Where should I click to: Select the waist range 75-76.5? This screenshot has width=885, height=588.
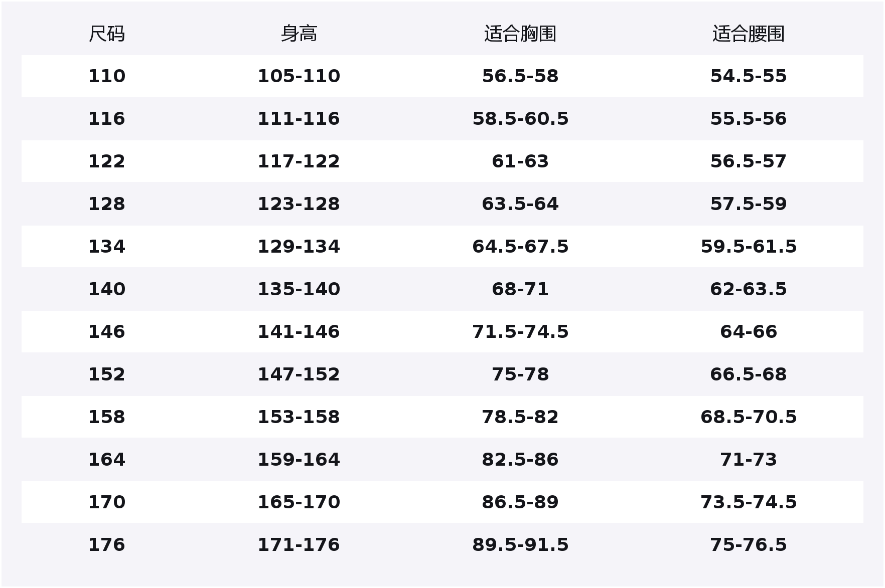pyautogui.click(x=748, y=545)
